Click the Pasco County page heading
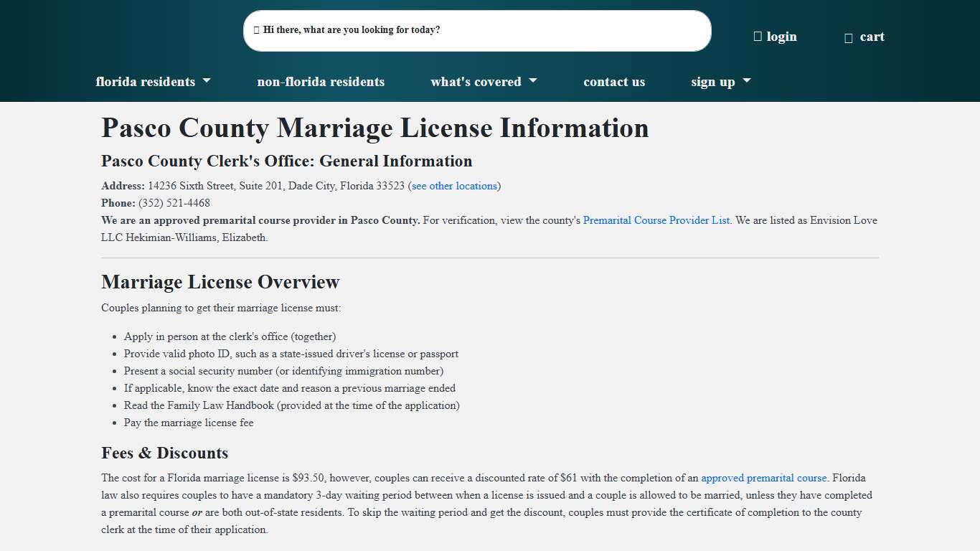 pyautogui.click(x=374, y=128)
